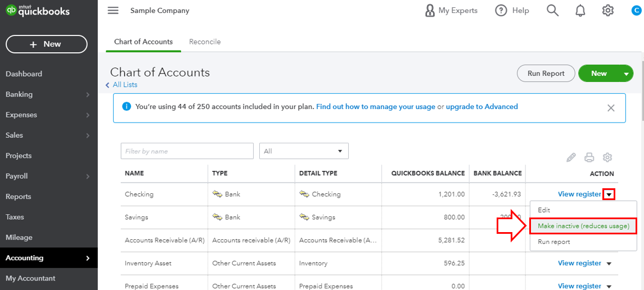This screenshot has height=290, width=644.
Task: Click the BANK BALANCE column header
Action: point(498,174)
